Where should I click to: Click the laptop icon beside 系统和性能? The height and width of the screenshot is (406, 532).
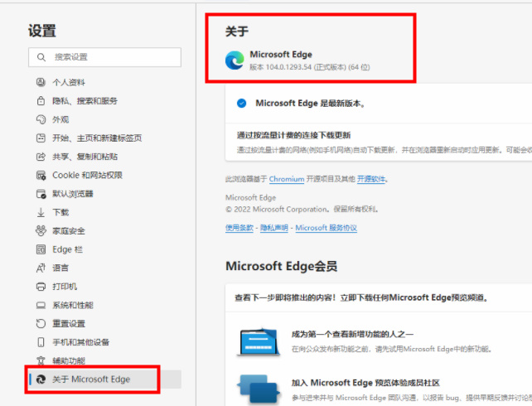pos(41,305)
